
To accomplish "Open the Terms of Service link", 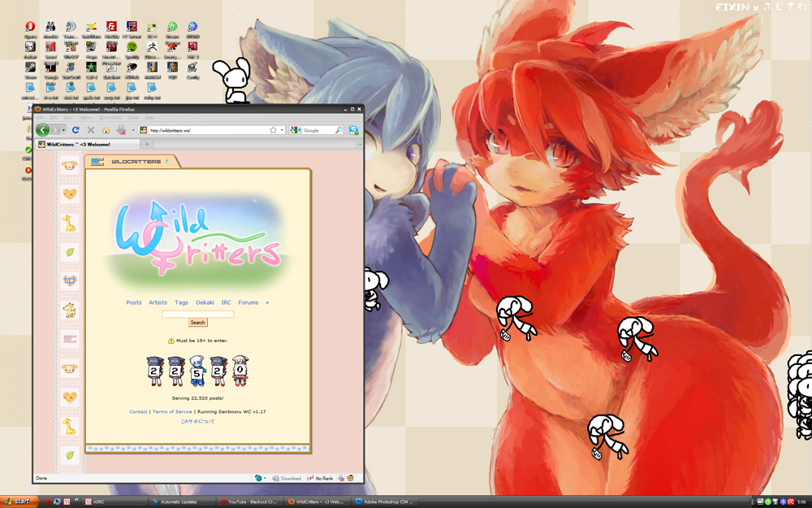I will (172, 412).
